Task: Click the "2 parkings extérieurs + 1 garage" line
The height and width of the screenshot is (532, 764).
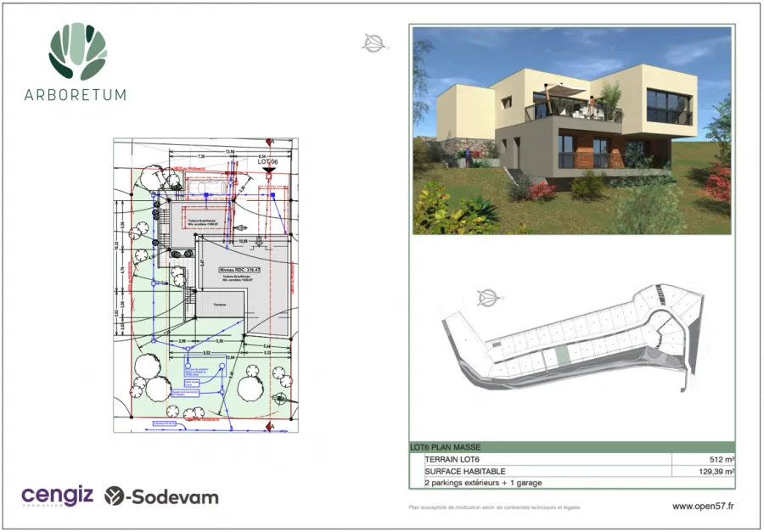Action: click(483, 483)
